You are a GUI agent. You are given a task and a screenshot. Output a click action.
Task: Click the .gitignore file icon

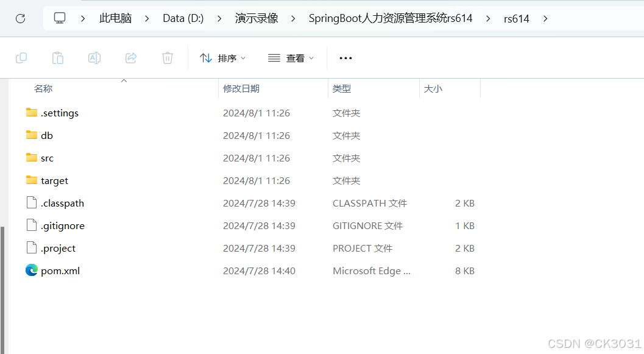pyautogui.click(x=32, y=225)
